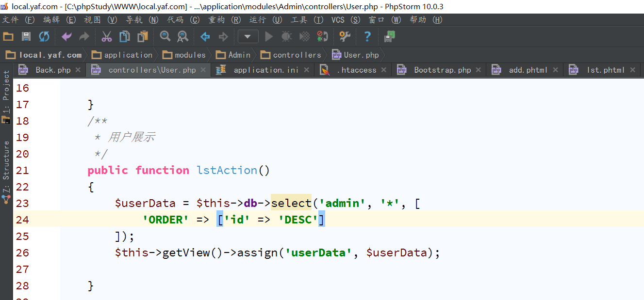Click the Debug bug icon
The width and height of the screenshot is (644, 300).
pyautogui.click(x=286, y=37)
